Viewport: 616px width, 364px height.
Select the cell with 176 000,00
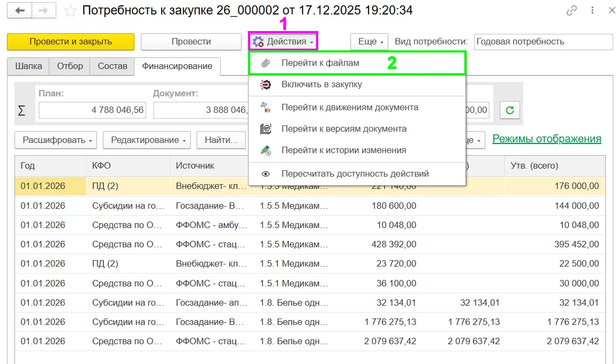[554, 186]
